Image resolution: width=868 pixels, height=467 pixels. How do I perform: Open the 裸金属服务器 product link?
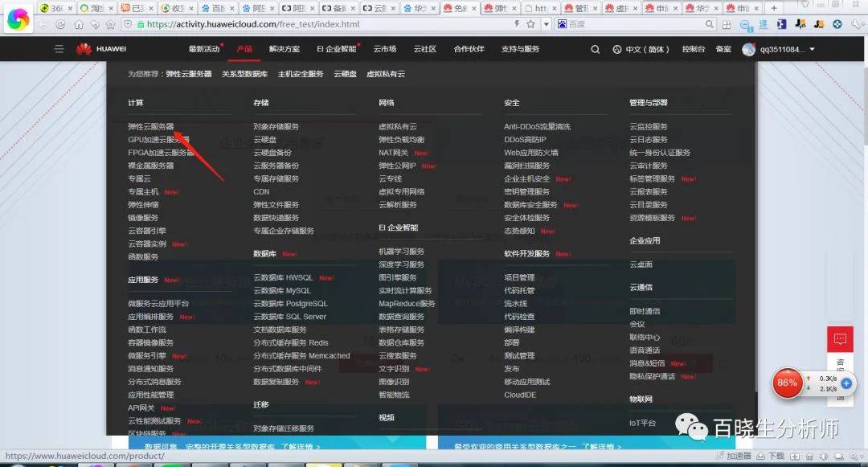click(150, 166)
